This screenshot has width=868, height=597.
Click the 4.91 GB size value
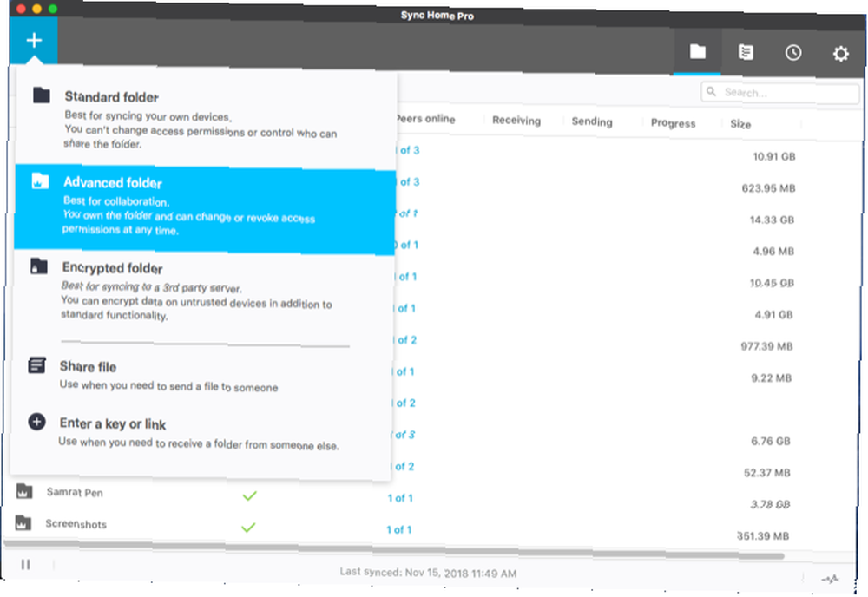click(x=774, y=314)
